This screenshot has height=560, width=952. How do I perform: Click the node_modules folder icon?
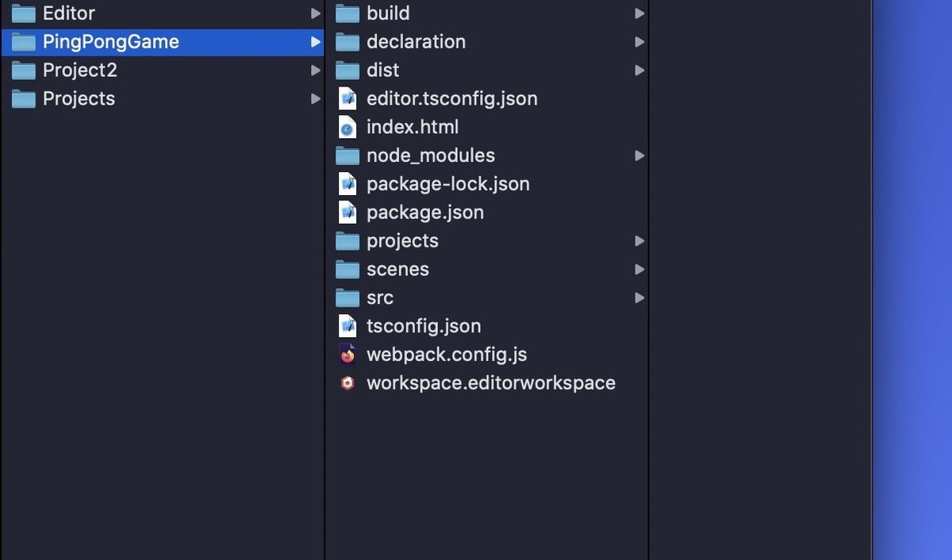[x=347, y=155]
